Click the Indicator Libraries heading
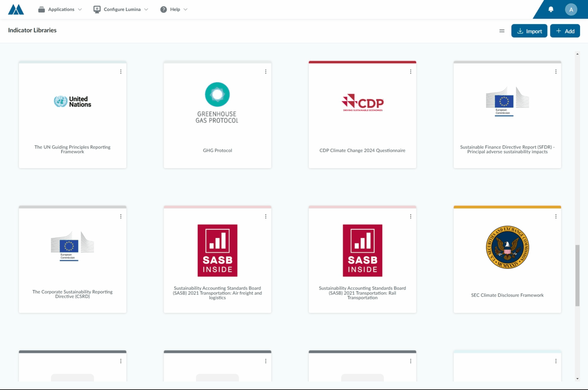Viewport: 588px width, 390px height. (x=32, y=30)
